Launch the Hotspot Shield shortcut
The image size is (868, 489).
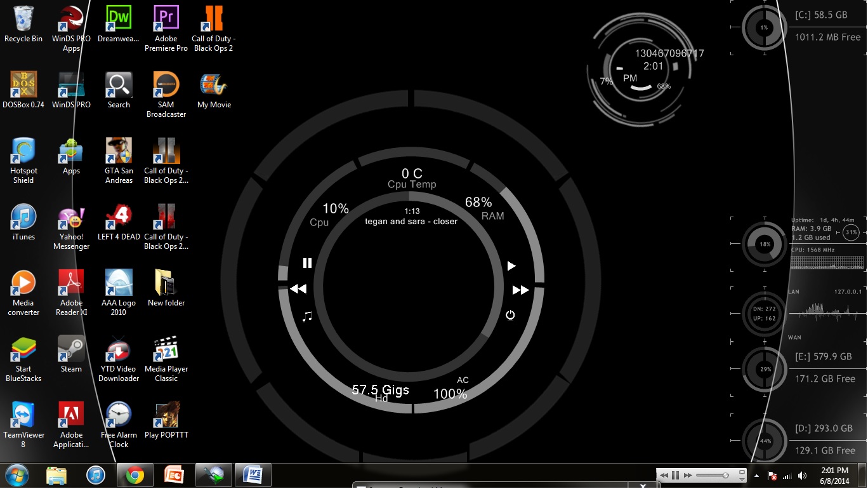[x=23, y=161]
